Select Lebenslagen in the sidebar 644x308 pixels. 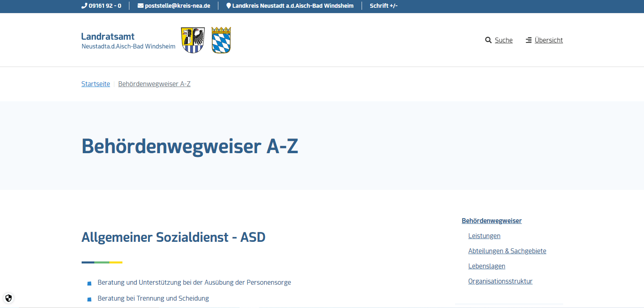click(x=486, y=266)
